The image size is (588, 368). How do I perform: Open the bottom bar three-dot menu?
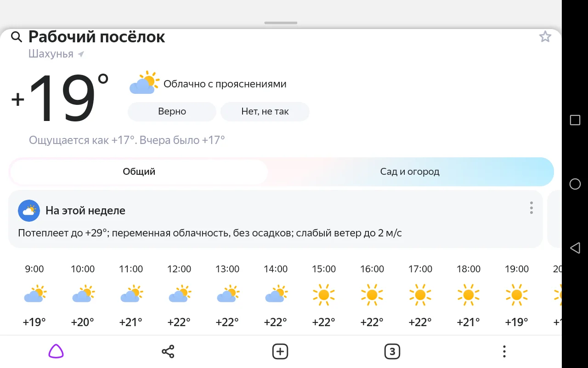pos(504,351)
